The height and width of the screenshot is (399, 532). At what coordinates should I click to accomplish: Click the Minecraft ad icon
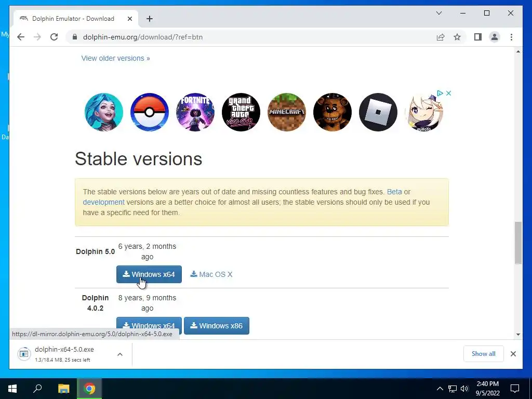coord(287,112)
